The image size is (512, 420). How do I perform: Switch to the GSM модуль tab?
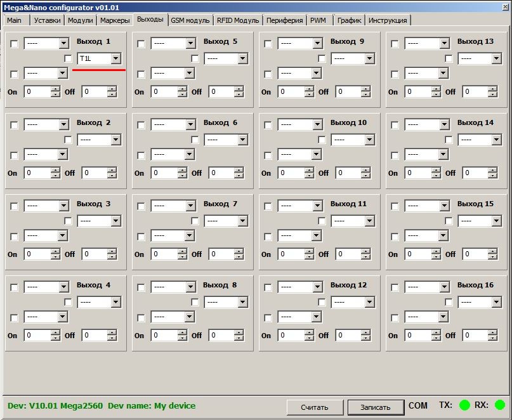click(x=190, y=20)
